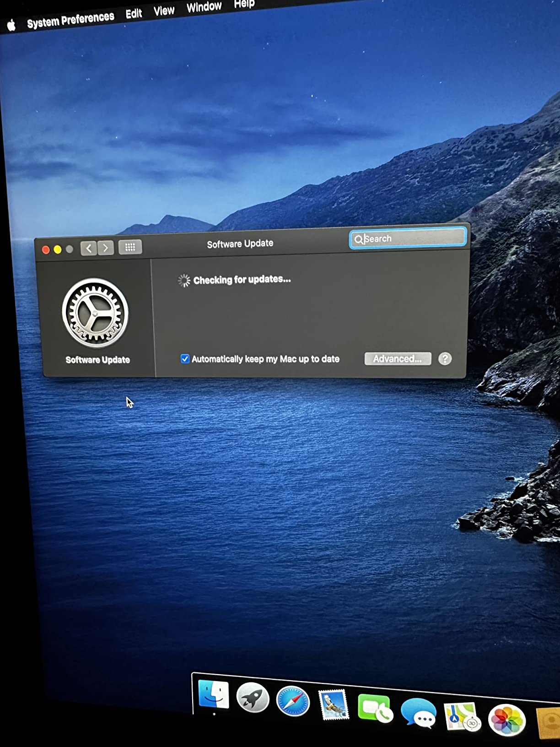Viewport: 560px width, 747px height.
Task: Open Messages from the Dock
Action: click(x=418, y=713)
